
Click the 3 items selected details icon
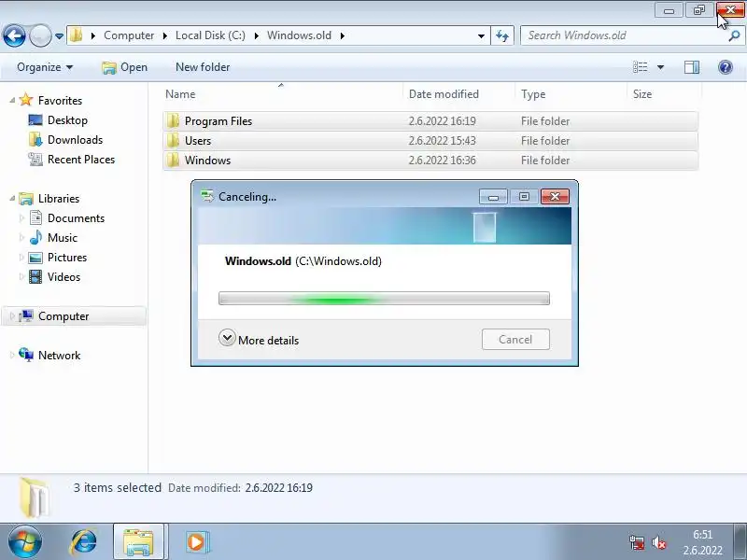tap(35, 497)
